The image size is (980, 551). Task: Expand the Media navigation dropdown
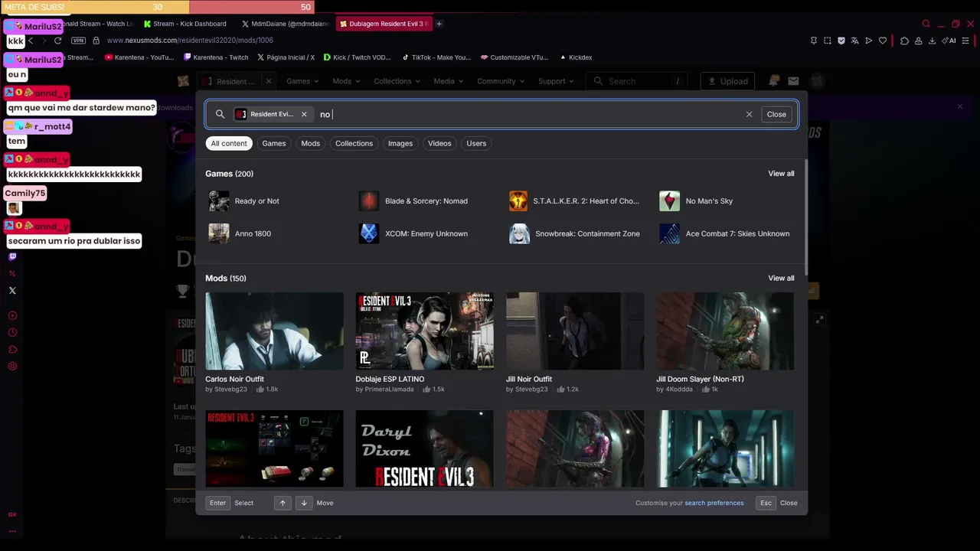click(449, 81)
